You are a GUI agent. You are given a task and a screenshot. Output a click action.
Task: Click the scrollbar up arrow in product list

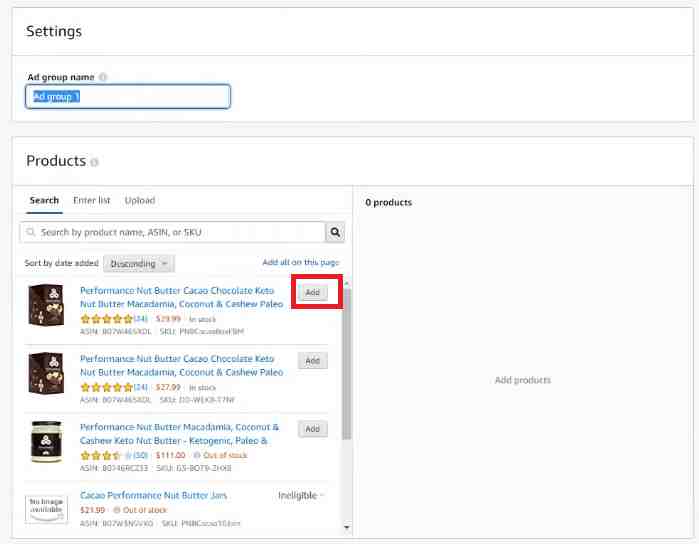tap(346, 284)
